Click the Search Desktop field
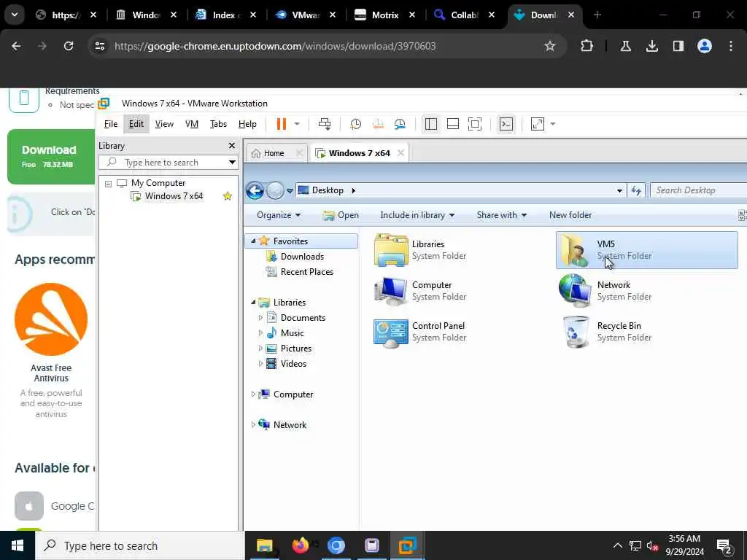Viewport: 747px width, 560px height. click(x=698, y=190)
